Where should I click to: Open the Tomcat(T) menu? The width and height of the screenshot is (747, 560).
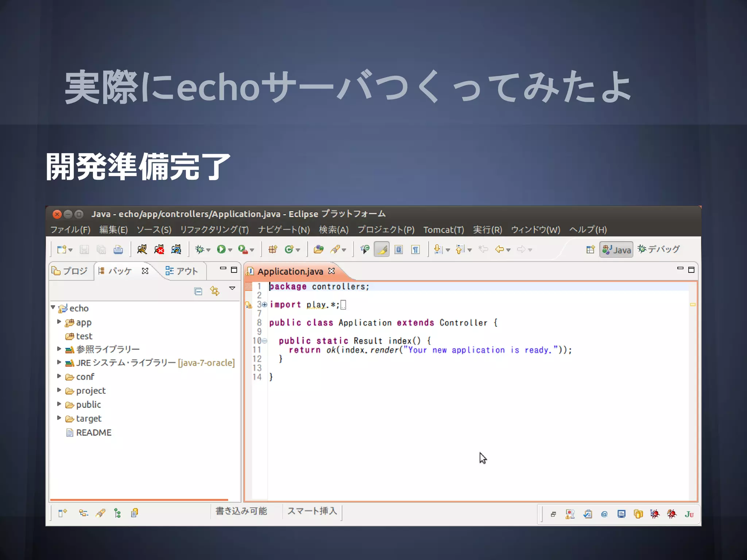click(x=444, y=230)
